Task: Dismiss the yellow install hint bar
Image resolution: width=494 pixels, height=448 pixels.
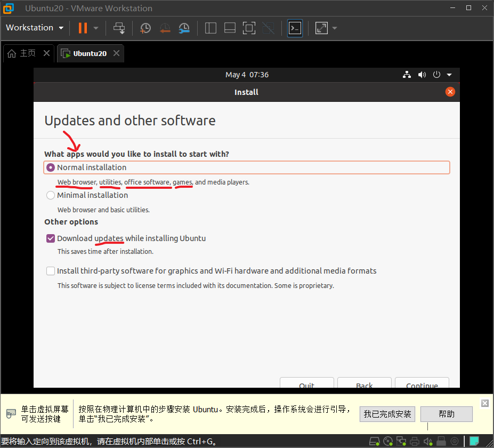Action: 485,403
